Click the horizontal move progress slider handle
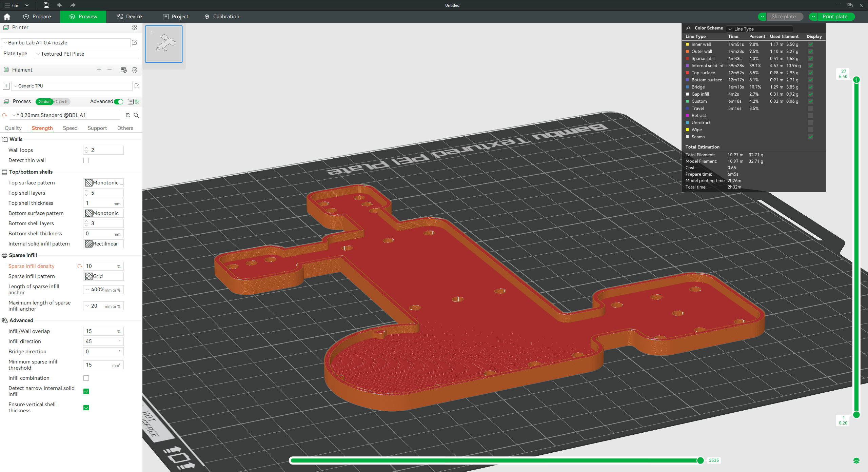 [701, 460]
